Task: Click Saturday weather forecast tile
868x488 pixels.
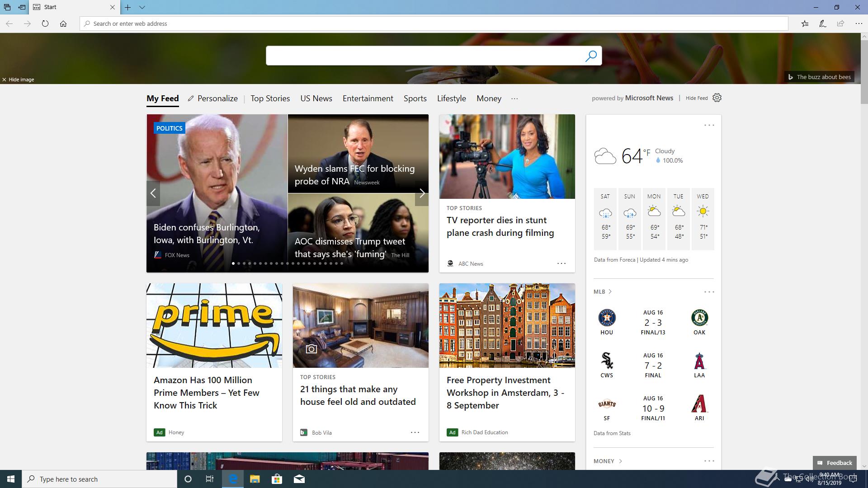Action: coord(605,219)
